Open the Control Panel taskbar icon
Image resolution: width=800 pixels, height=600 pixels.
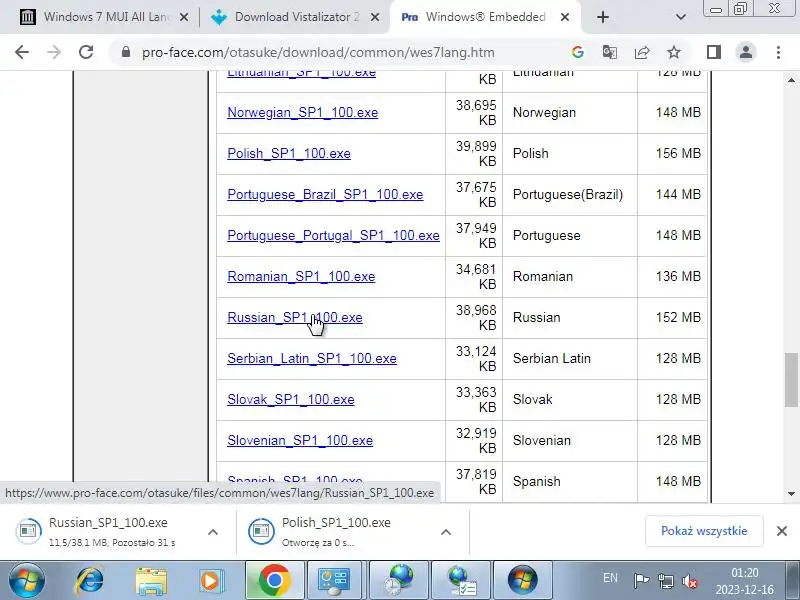click(334, 581)
